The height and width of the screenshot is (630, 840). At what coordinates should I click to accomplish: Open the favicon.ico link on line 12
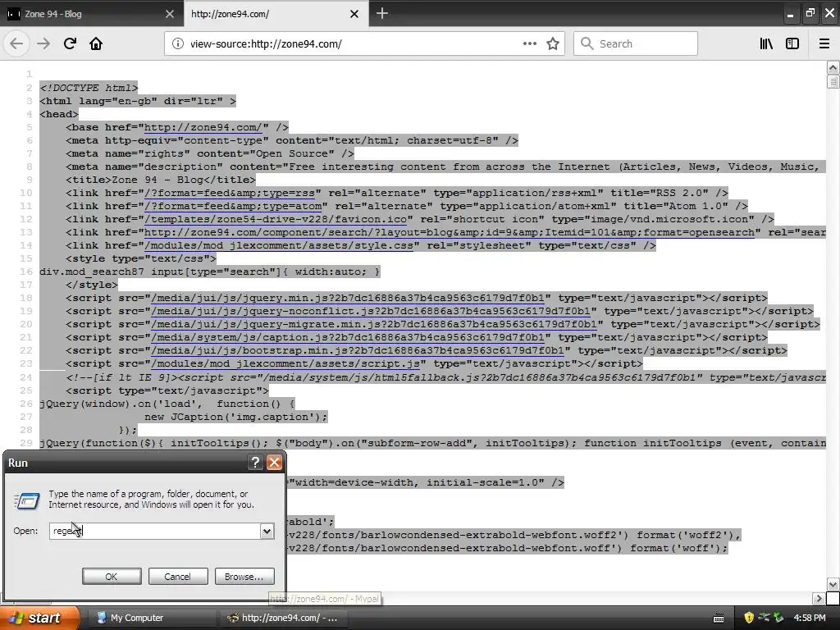(x=276, y=219)
